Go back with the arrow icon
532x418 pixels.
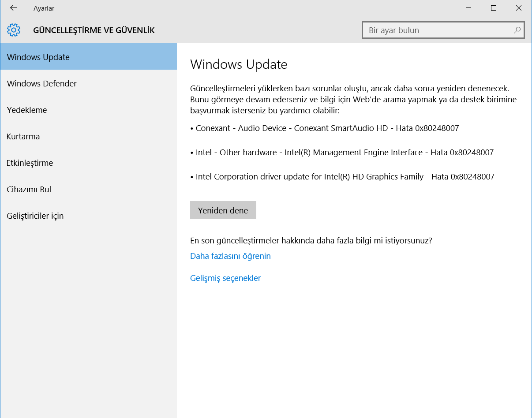click(x=13, y=8)
